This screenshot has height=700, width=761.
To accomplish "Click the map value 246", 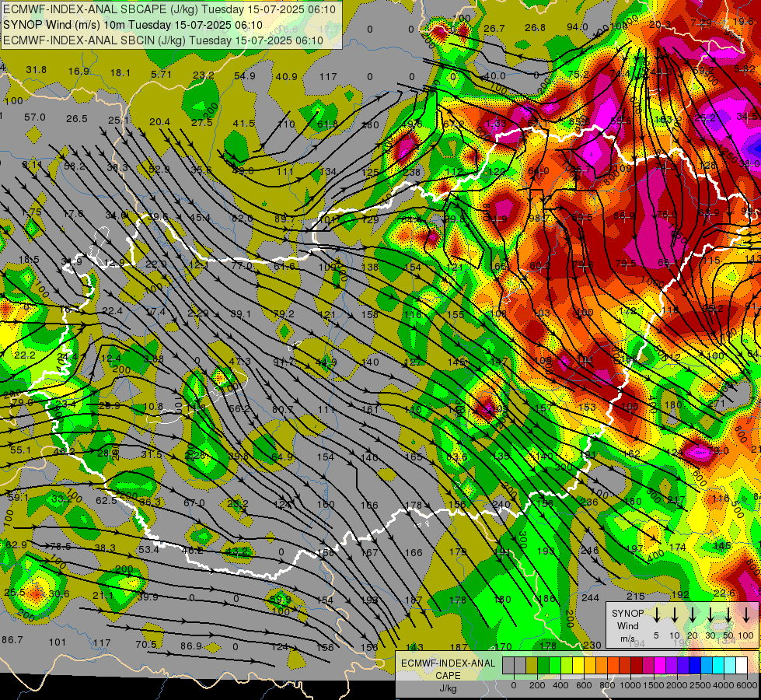I will pos(590,551).
